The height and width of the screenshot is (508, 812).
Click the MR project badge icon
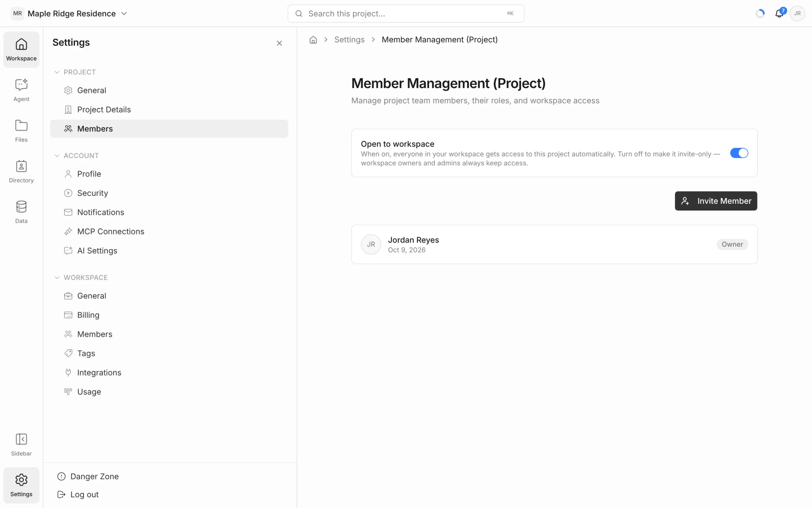(17, 13)
